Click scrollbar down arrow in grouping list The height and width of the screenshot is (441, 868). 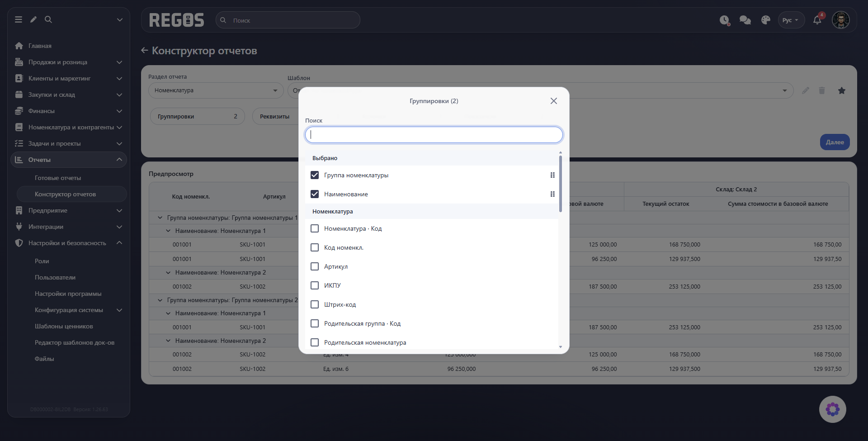(561, 347)
